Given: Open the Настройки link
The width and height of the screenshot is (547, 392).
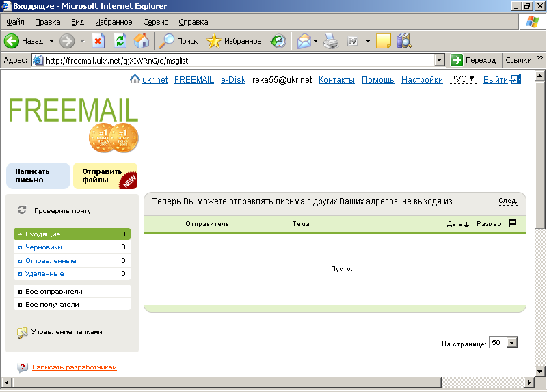Looking at the screenshot, I should point(422,79).
